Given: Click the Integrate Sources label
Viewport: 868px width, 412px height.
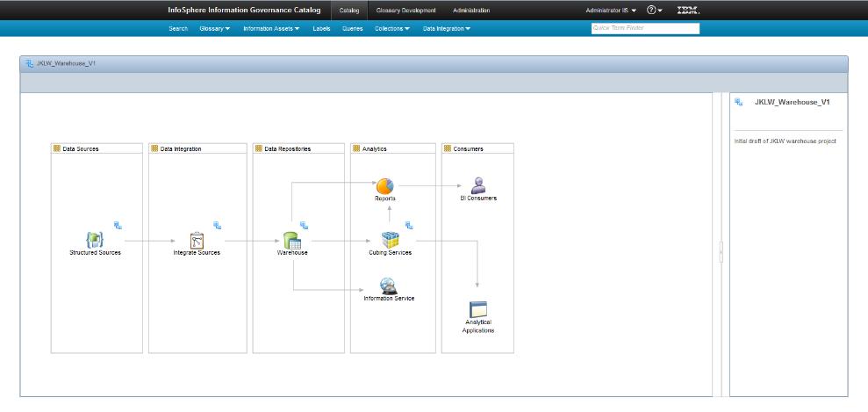Looking at the screenshot, I should click(197, 252).
